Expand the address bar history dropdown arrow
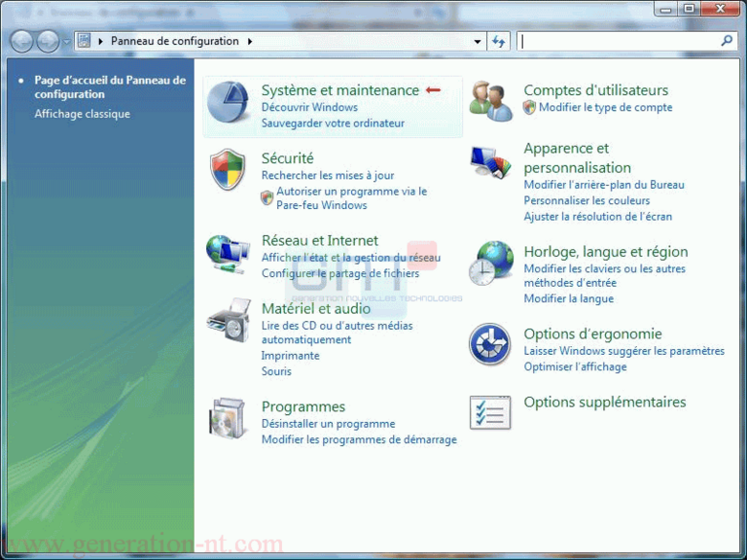This screenshot has width=747, height=560. pos(478,42)
